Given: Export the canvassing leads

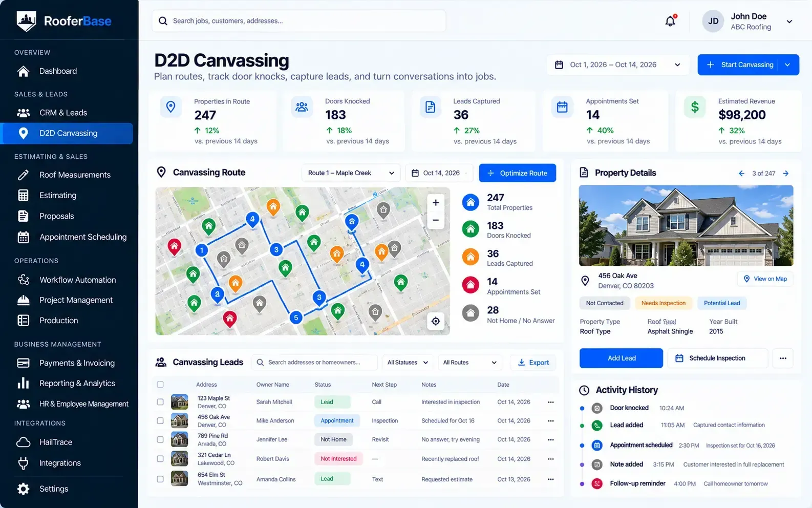Looking at the screenshot, I should click(533, 363).
